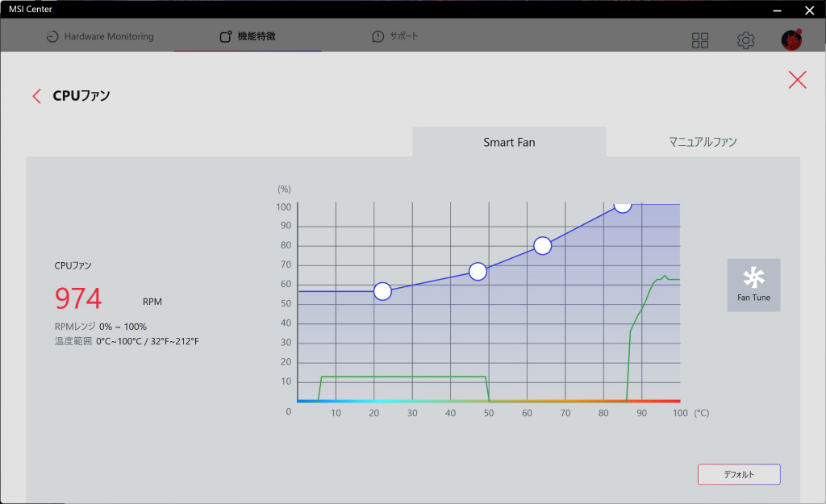Click the MSI Center window title
This screenshot has width=826, height=504.
pos(31,9)
